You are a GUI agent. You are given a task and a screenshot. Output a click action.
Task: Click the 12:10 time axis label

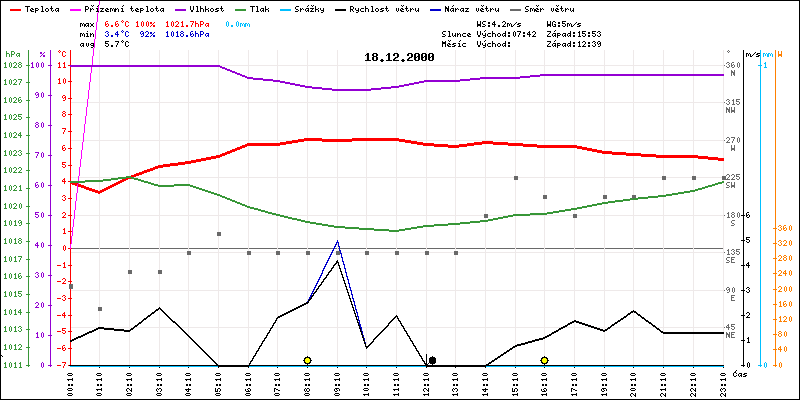coord(426,383)
